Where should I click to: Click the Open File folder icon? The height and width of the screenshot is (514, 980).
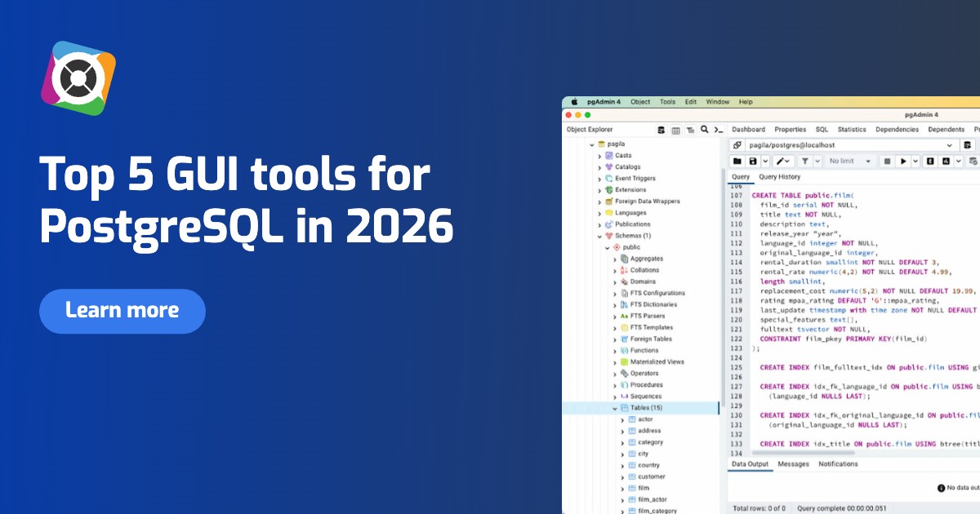click(737, 162)
